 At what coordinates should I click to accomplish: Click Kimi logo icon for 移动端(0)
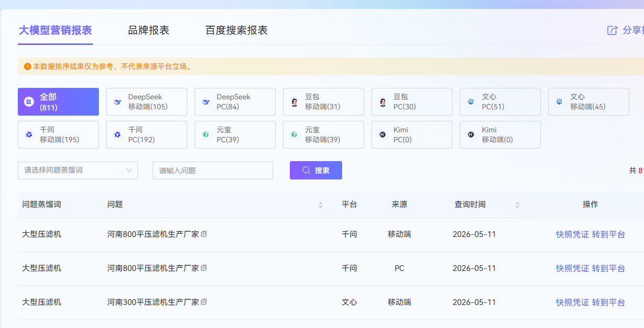pos(471,134)
